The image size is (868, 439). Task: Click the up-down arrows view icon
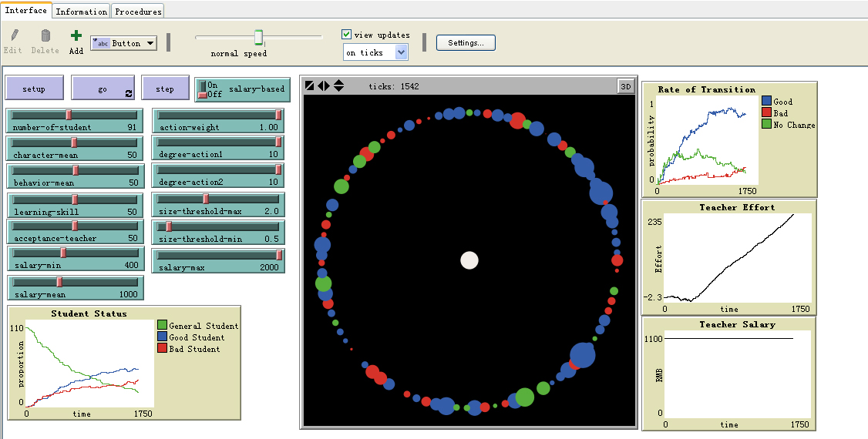point(338,85)
